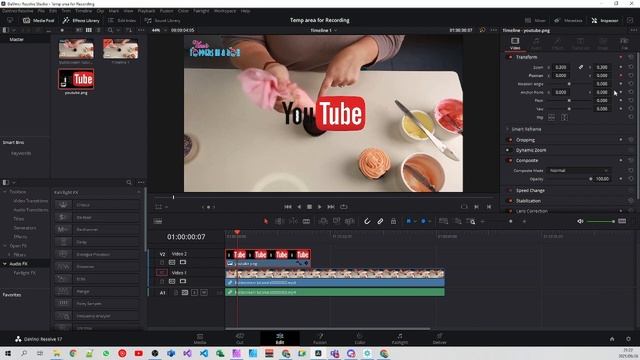The height and width of the screenshot is (360, 640).
Task: Open the Timeline menu
Action: point(83,11)
